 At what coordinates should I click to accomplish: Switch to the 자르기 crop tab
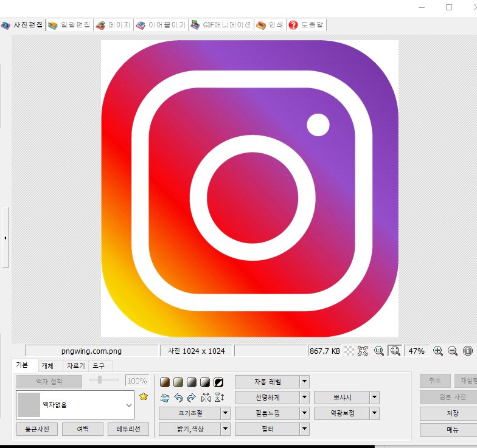coord(75,366)
